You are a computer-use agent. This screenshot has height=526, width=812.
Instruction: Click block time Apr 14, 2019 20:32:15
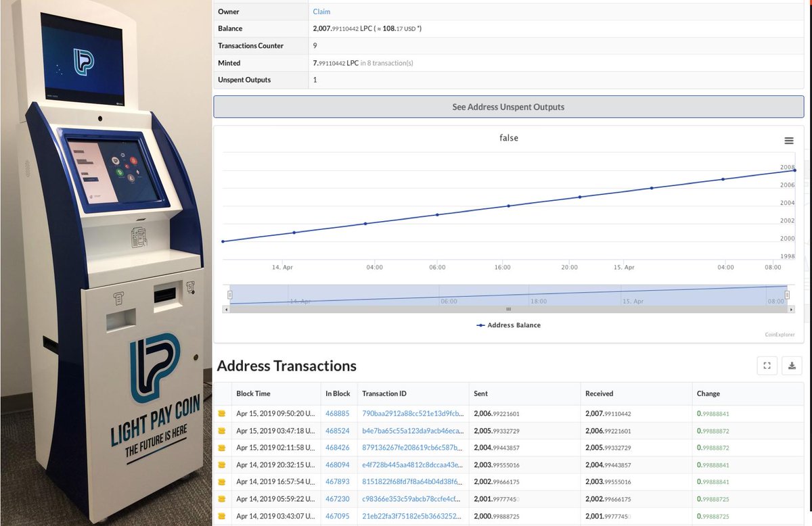coord(275,464)
